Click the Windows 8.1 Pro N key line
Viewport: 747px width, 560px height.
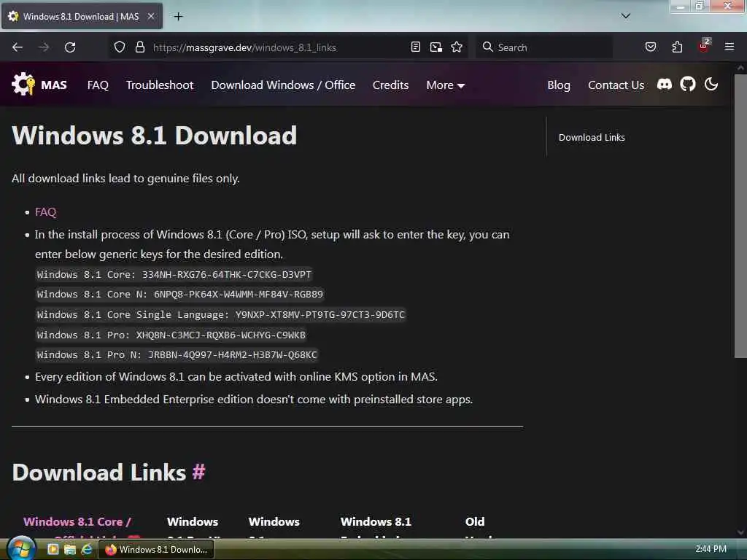177,355
